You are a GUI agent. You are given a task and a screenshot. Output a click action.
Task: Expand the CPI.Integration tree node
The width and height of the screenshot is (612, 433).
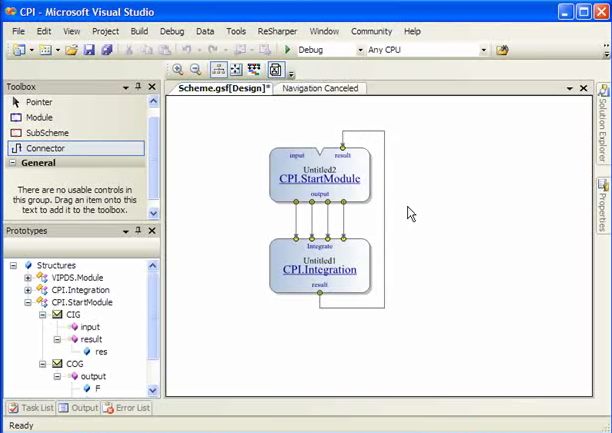(28, 290)
